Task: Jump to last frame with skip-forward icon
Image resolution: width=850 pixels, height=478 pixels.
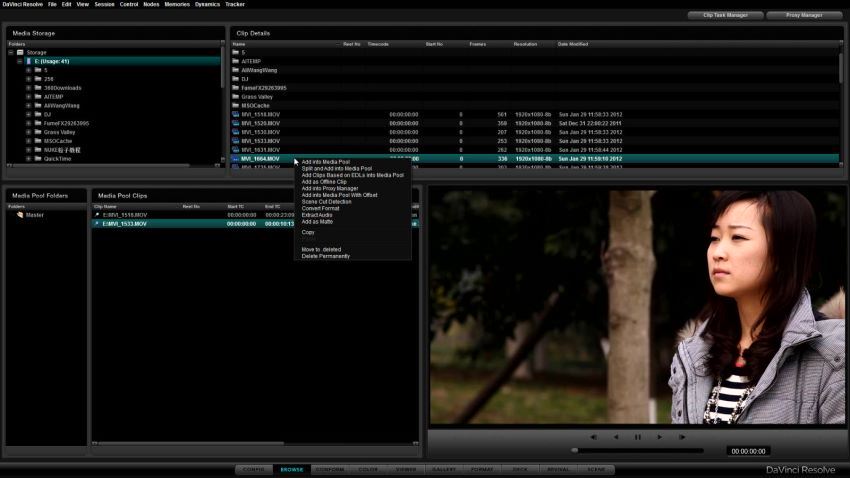Action: coord(682,437)
